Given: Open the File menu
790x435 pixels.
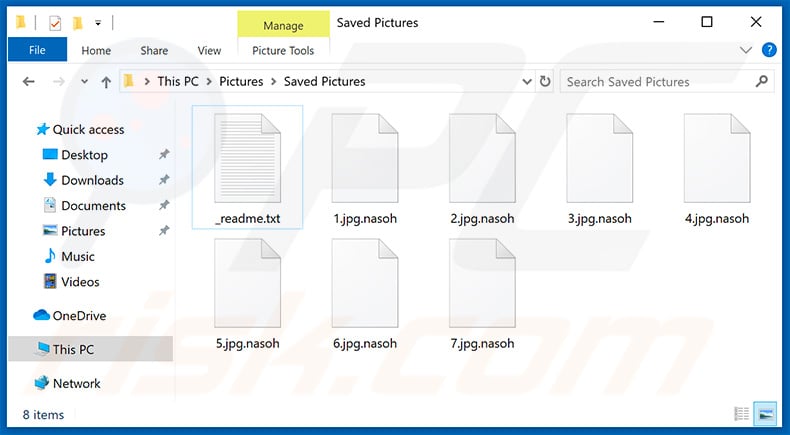Looking at the screenshot, I should 37,50.
